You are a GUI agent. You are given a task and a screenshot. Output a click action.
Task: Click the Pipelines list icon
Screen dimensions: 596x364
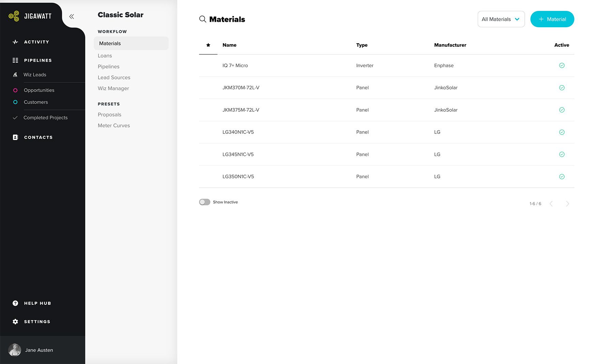[x=15, y=60]
